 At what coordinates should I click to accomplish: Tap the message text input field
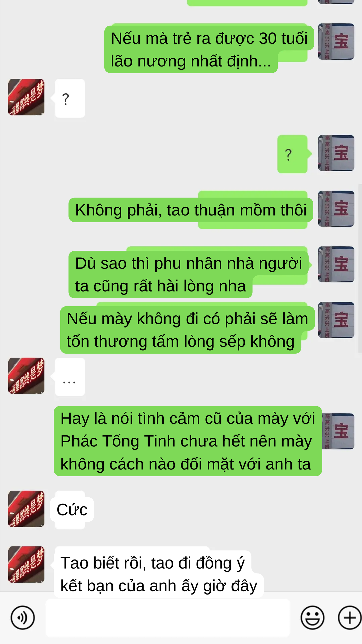click(168, 618)
